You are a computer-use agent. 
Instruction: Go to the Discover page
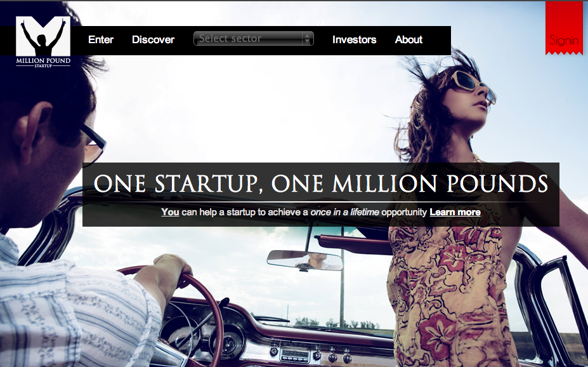pos(153,39)
